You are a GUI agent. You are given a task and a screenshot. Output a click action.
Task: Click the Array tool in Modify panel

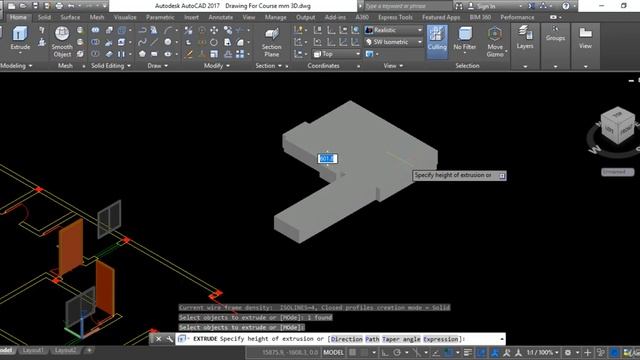point(240,54)
